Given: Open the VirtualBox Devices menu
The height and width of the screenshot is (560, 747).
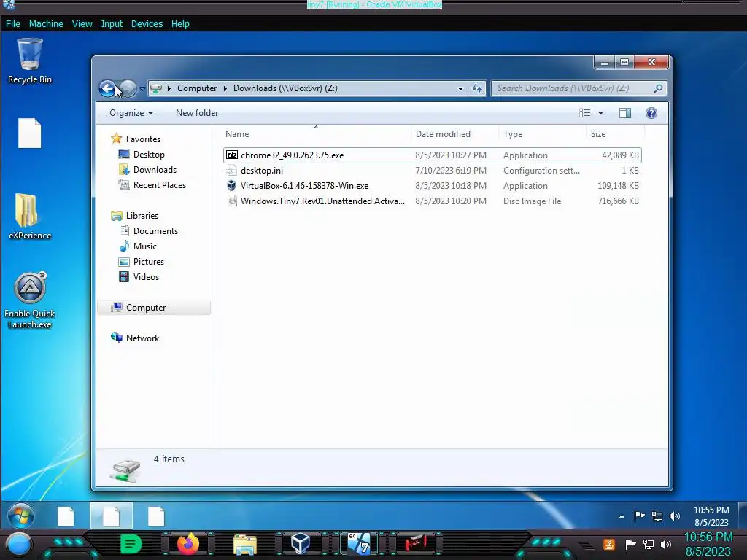Looking at the screenshot, I should point(147,24).
